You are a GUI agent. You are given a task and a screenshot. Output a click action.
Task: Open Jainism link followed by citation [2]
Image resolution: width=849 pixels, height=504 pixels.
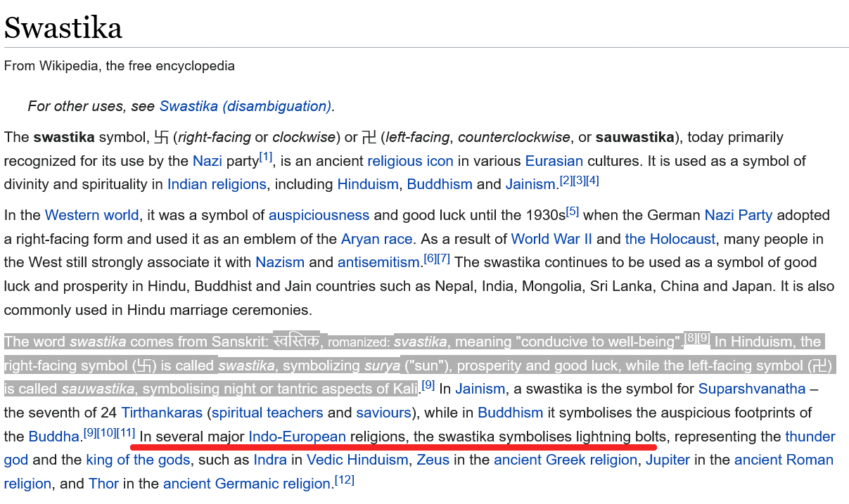(x=530, y=185)
